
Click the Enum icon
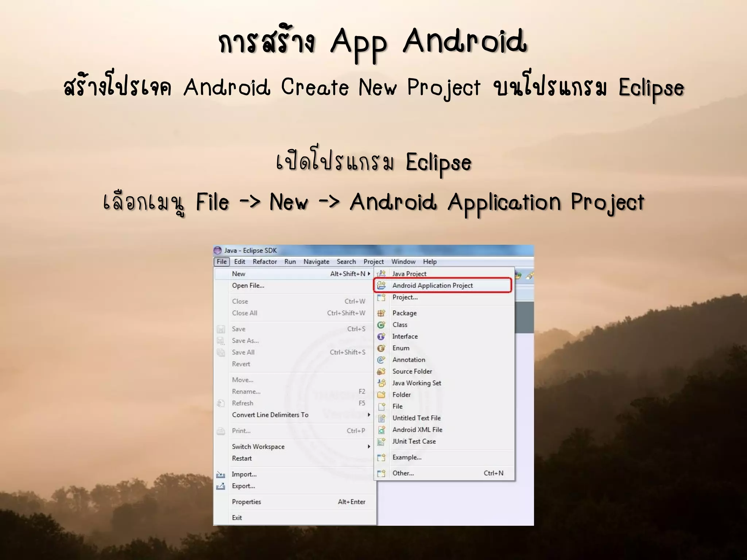pyautogui.click(x=381, y=348)
